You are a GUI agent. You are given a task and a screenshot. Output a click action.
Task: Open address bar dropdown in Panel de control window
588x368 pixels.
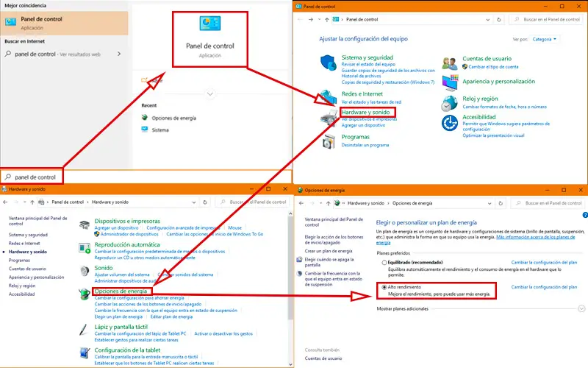point(487,20)
